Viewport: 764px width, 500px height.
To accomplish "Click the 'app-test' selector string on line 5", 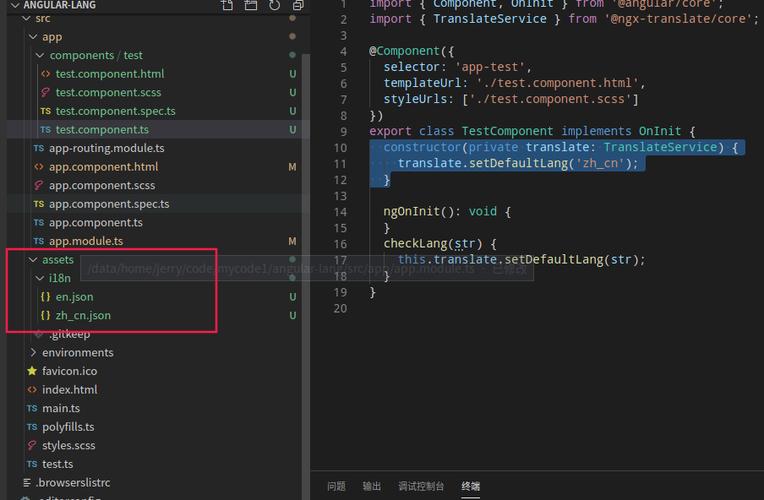I will point(490,67).
